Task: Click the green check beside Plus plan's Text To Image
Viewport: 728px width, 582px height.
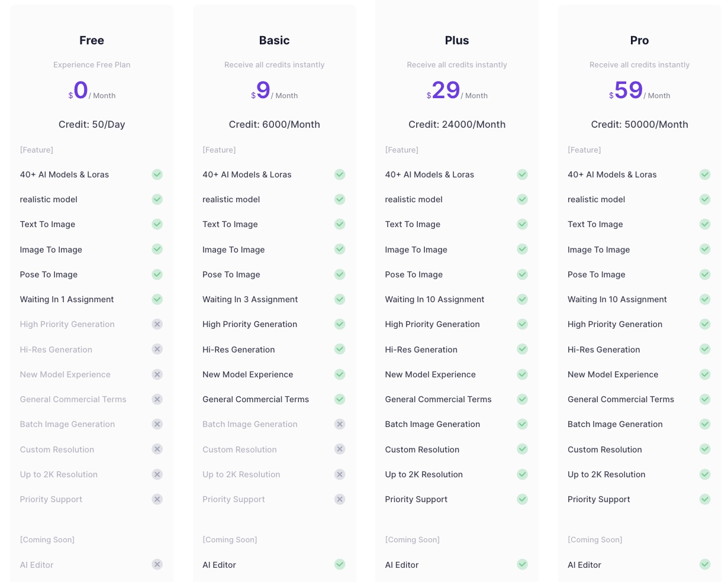Action: [522, 224]
